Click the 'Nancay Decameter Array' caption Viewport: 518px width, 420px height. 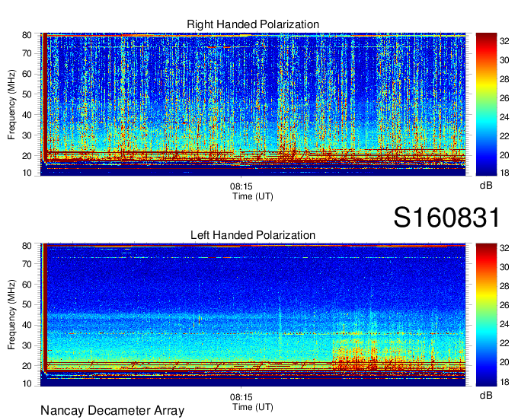coord(112,411)
